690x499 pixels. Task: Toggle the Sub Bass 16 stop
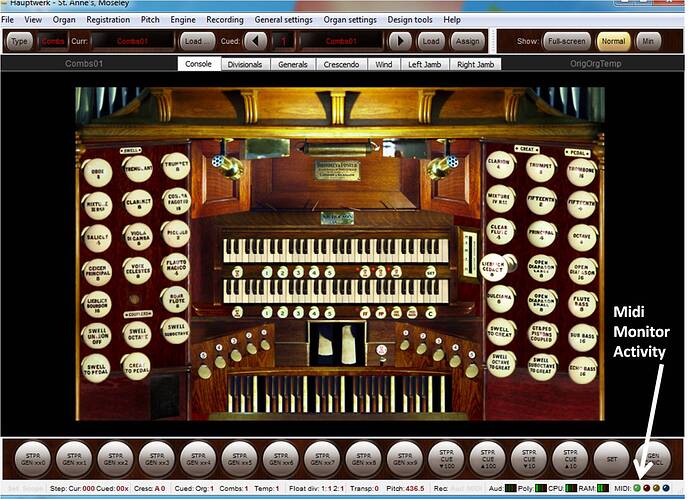click(x=582, y=338)
